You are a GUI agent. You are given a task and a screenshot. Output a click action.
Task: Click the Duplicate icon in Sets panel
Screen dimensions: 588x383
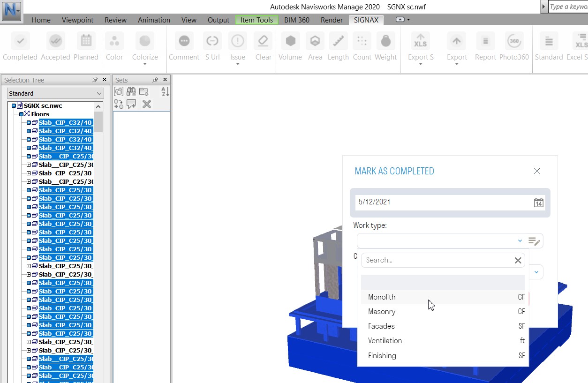119,104
